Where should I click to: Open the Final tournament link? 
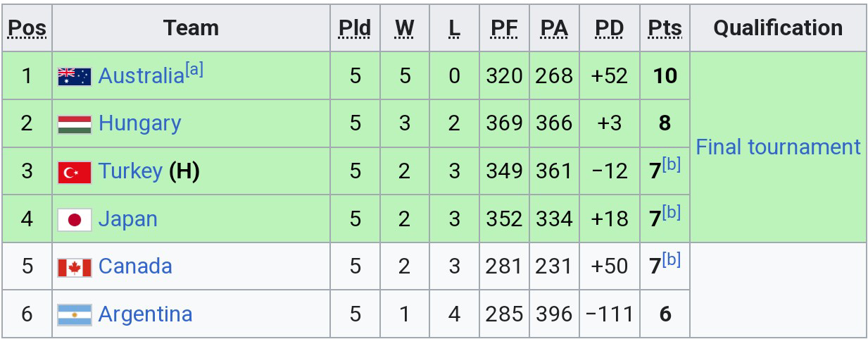click(778, 147)
